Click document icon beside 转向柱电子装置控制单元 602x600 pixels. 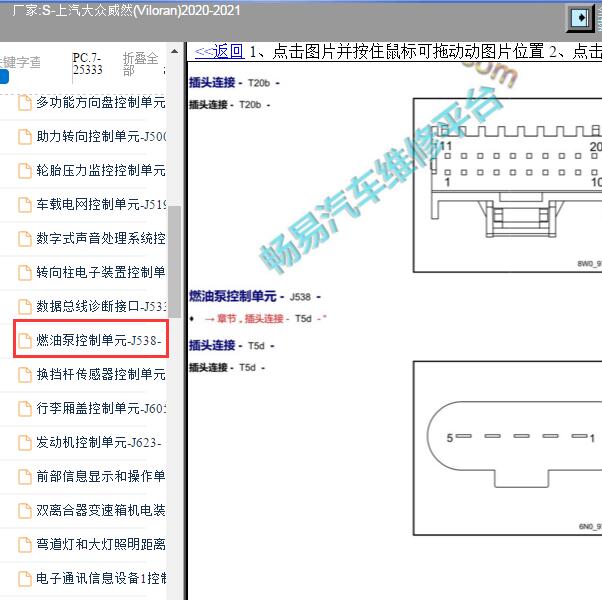tap(25, 273)
